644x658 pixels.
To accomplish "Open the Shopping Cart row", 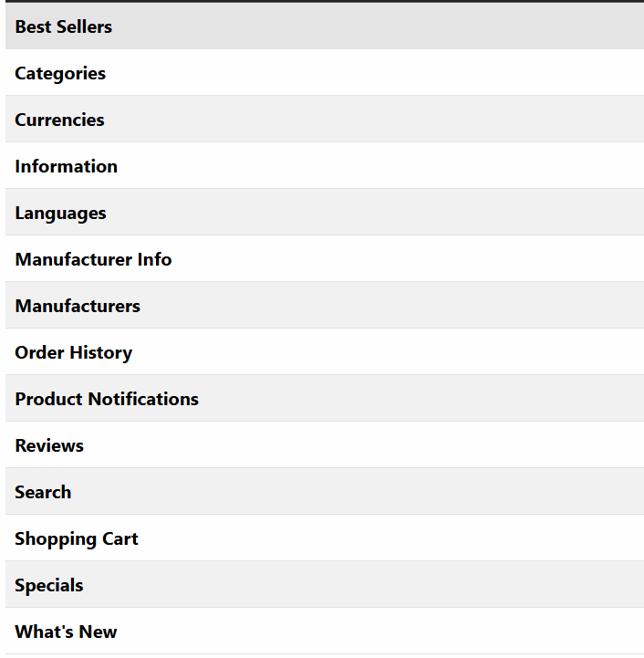I will pyautogui.click(x=325, y=538).
